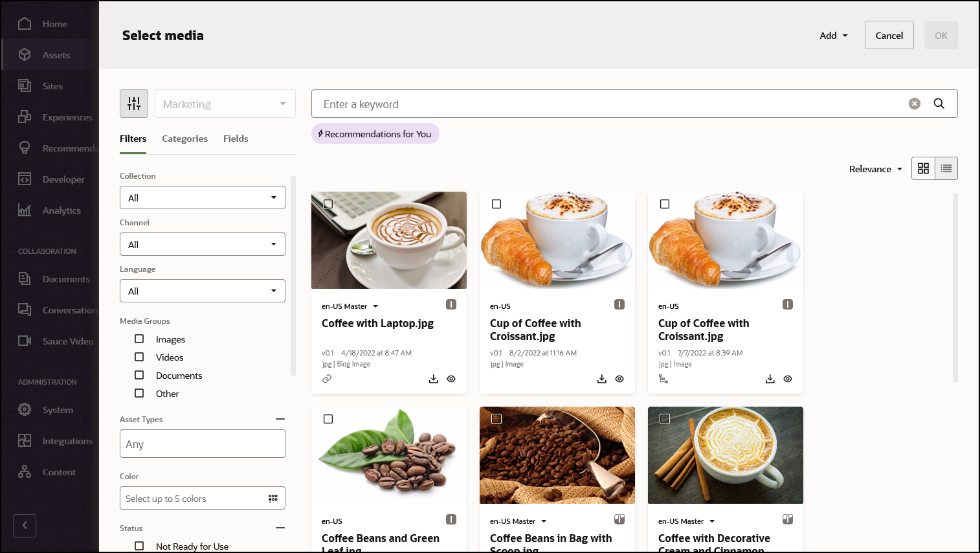Open Recommendations lightbulb icon
Screen dimensions: 980x553
pyautogui.click(x=25, y=148)
